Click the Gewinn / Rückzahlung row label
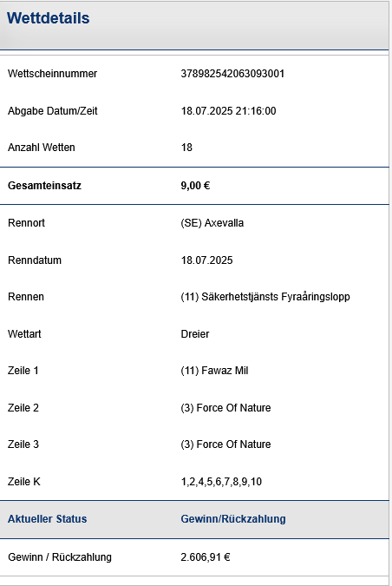The height and width of the screenshot is (586, 392). [60, 556]
